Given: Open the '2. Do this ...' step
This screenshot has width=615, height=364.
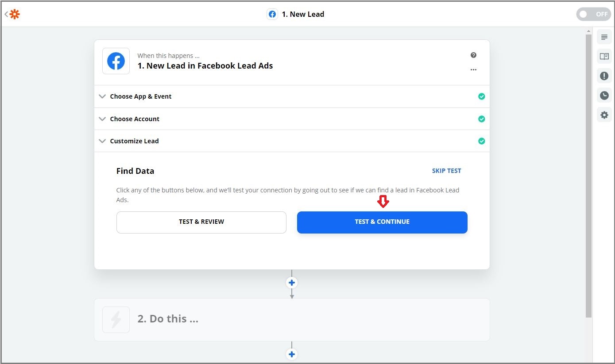Looking at the screenshot, I should (x=292, y=319).
